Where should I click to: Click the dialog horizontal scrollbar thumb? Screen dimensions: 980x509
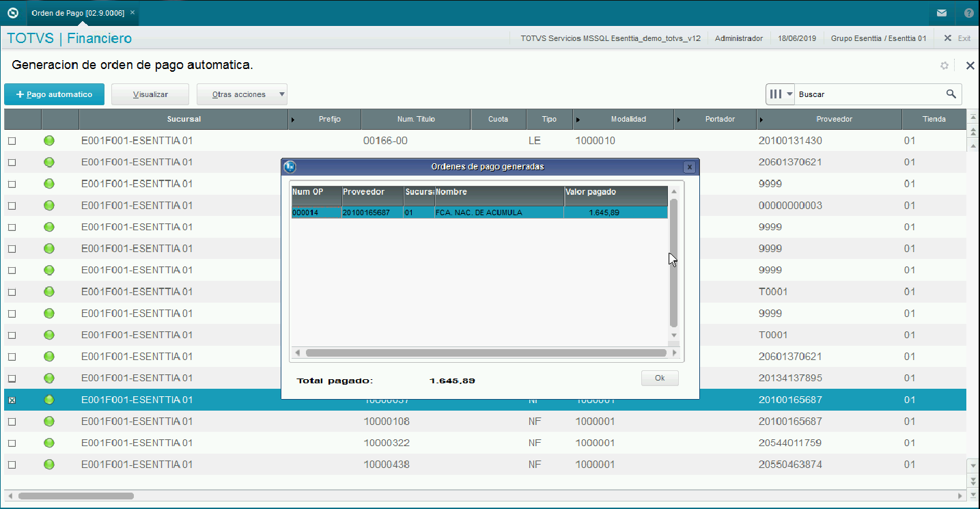coord(486,353)
